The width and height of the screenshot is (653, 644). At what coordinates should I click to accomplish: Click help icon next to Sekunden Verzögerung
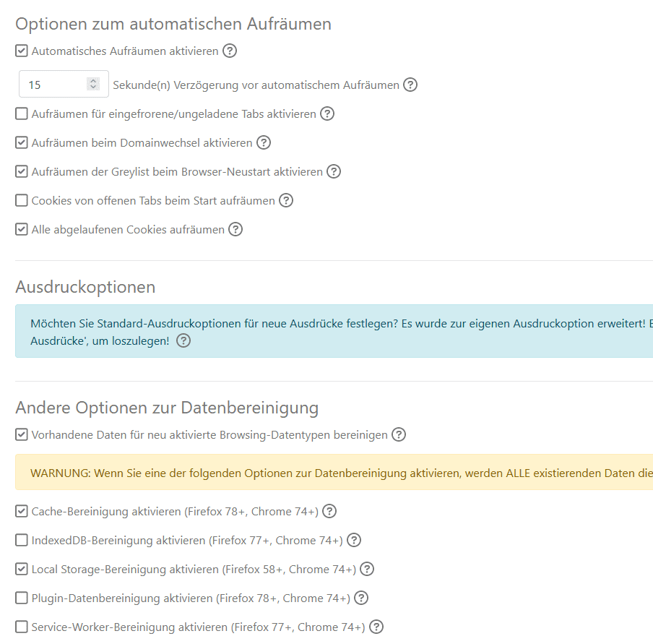click(410, 85)
